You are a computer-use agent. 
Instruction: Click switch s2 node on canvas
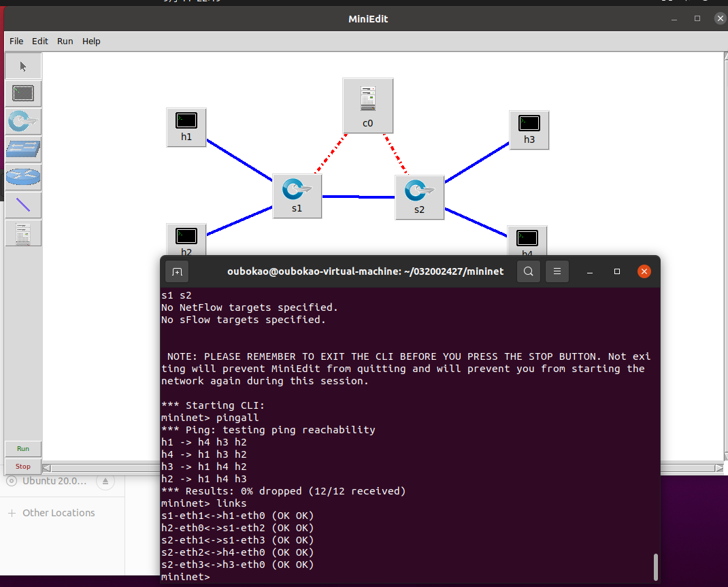point(419,197)
